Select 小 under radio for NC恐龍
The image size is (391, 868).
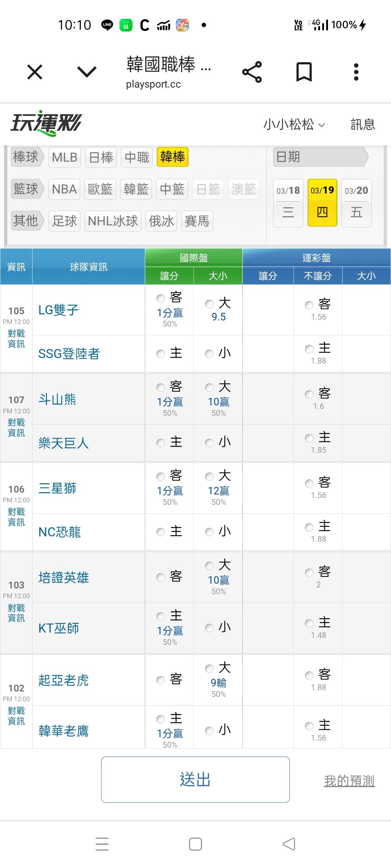[x=209, y=532]
